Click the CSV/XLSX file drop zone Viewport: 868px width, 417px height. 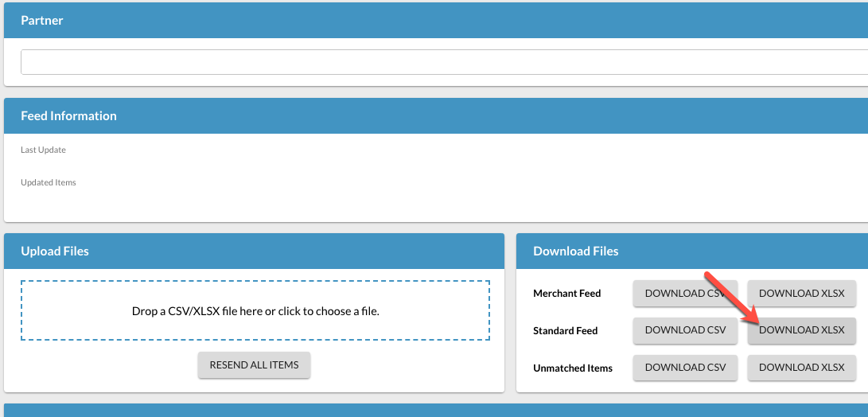(x=255, y=311)
